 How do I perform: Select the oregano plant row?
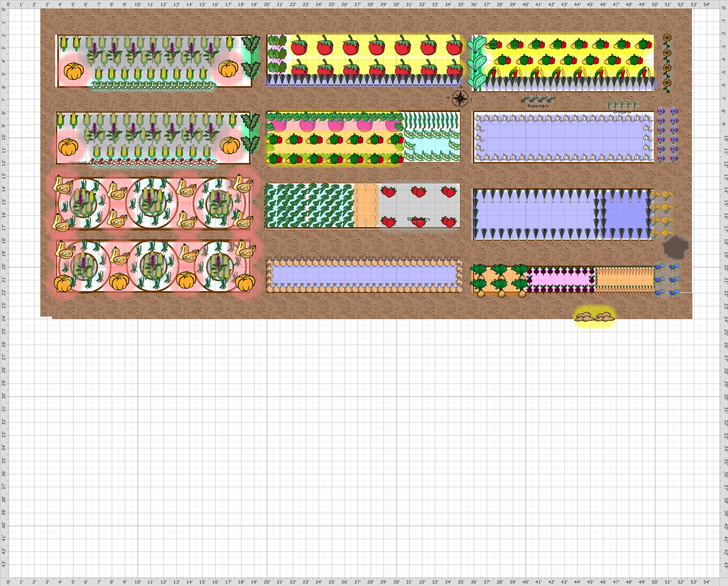(622, 104)
